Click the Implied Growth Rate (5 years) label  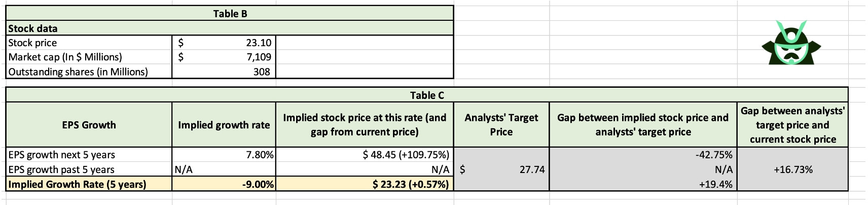[77, 184]
